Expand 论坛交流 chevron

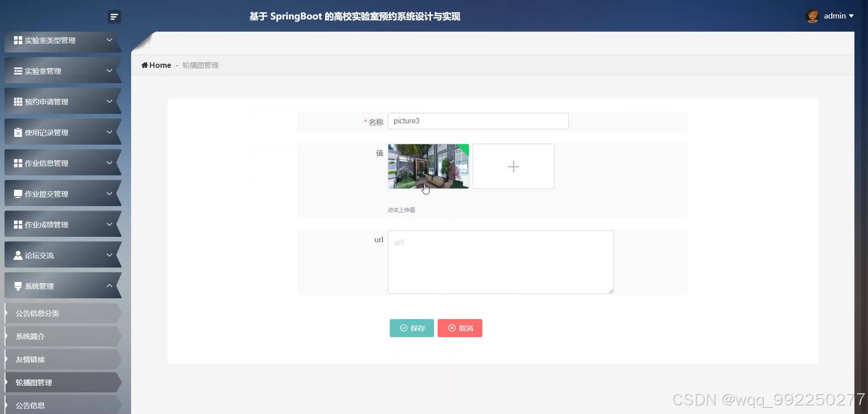pos(109,255)
